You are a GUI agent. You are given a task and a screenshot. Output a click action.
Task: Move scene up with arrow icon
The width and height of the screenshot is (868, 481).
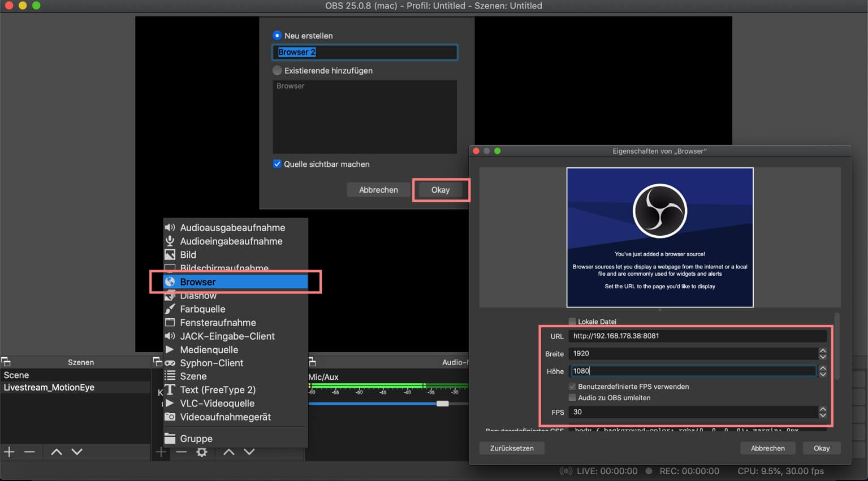click(57, 452)
